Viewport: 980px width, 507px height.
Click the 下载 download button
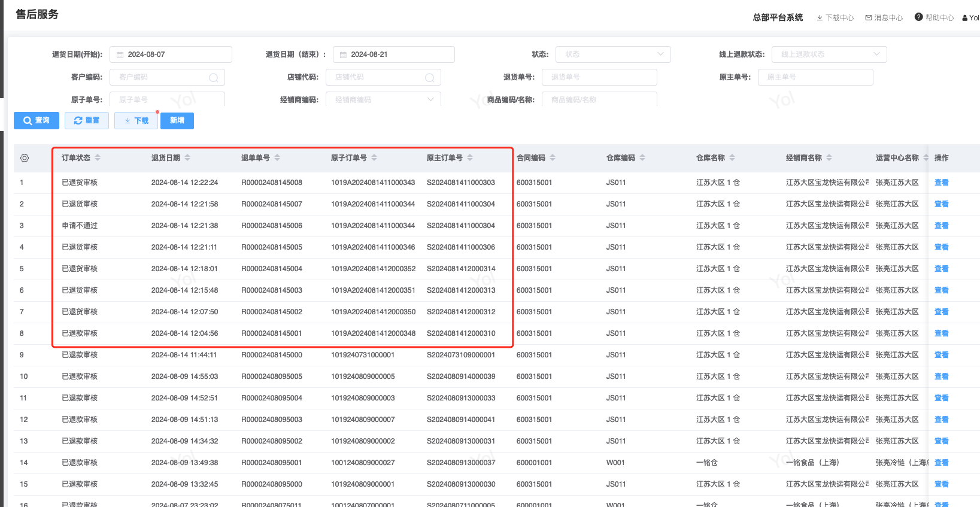pos(136,120)
